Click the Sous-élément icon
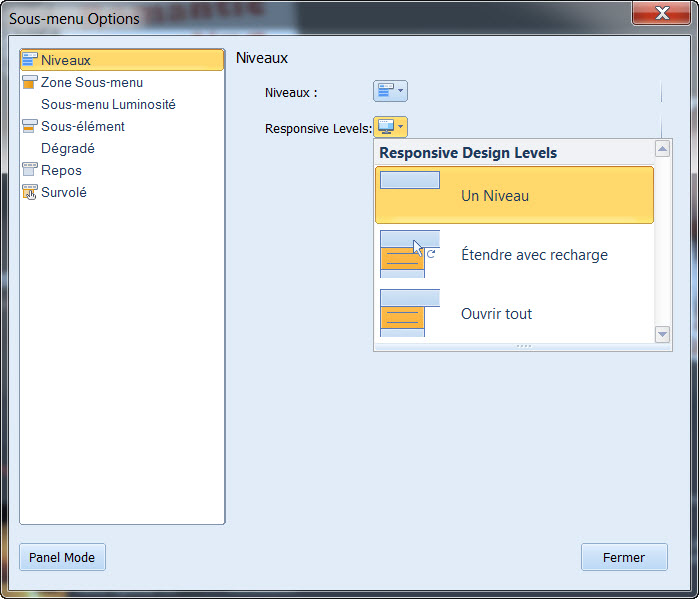699x599 pixels. [x=30, y=126]
